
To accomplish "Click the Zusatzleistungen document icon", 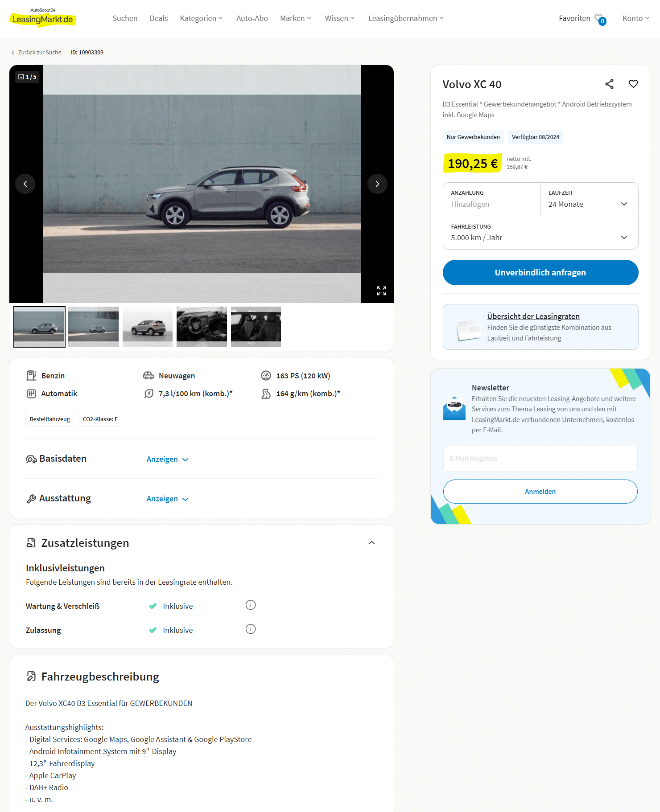I will [x=31, y=543].
